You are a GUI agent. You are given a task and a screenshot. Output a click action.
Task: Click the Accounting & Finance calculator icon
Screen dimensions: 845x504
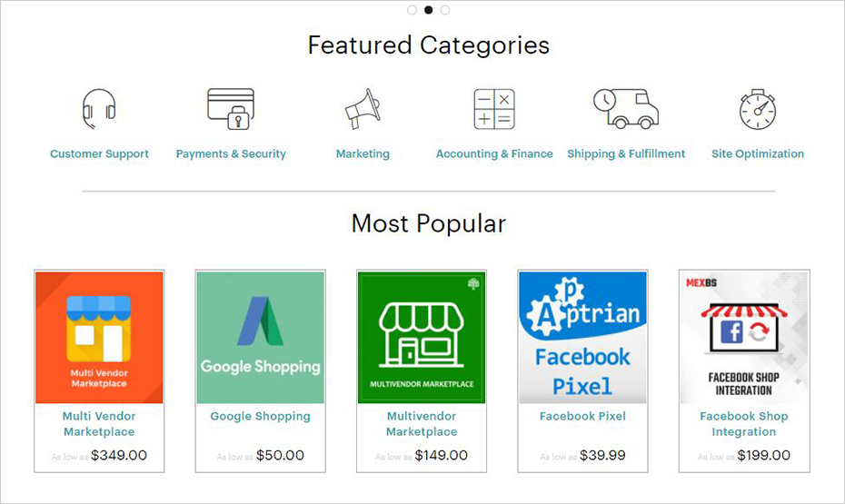point(494,109)
